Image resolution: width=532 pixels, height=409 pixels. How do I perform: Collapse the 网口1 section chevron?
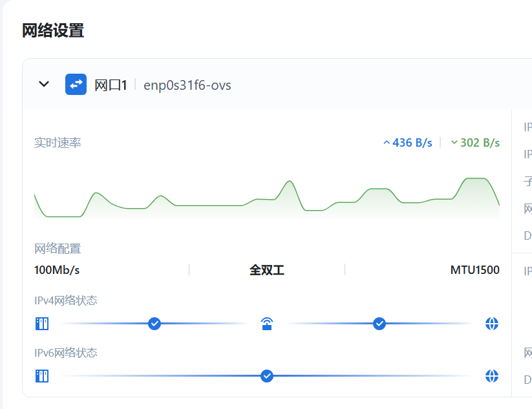coord(44,84)
